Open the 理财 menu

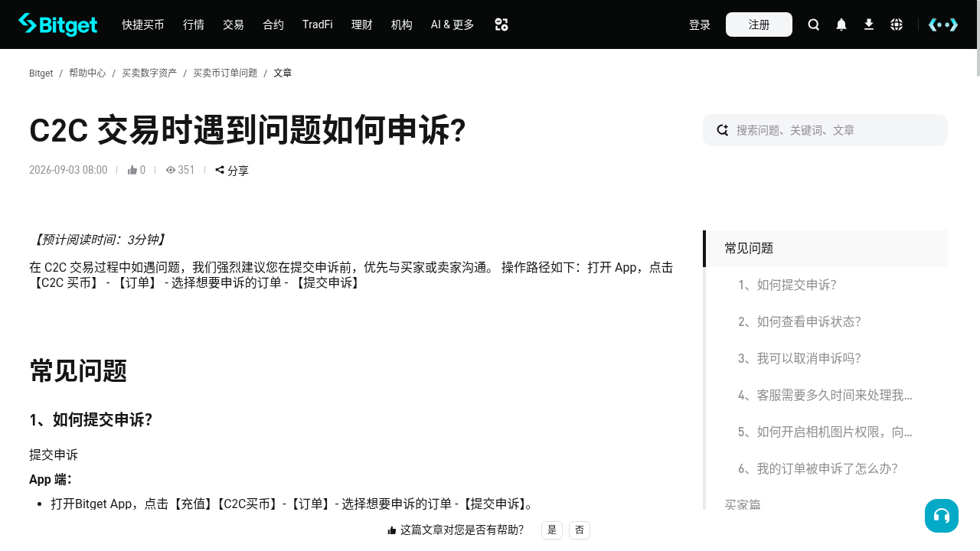[362, 24]
